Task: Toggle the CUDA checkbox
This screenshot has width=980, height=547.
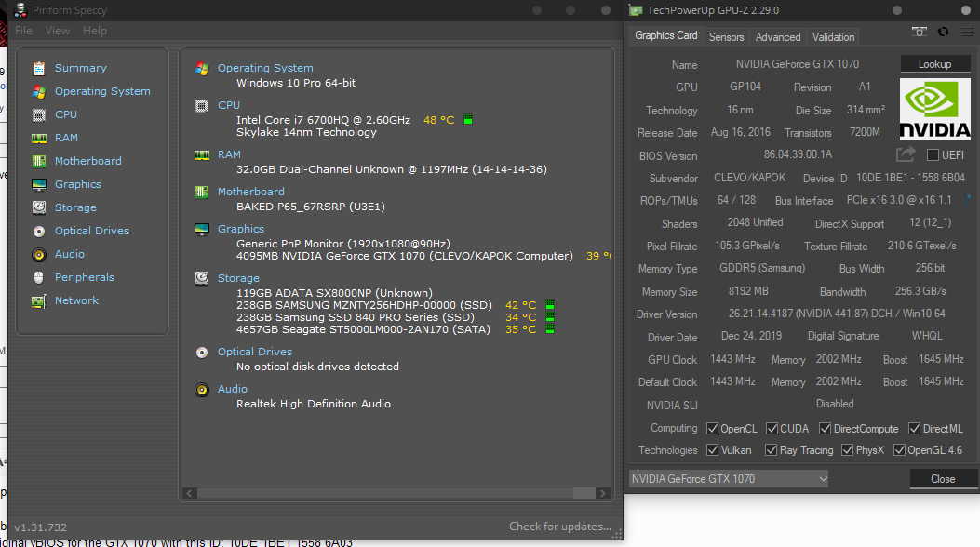Action: [x=772, y=428]
